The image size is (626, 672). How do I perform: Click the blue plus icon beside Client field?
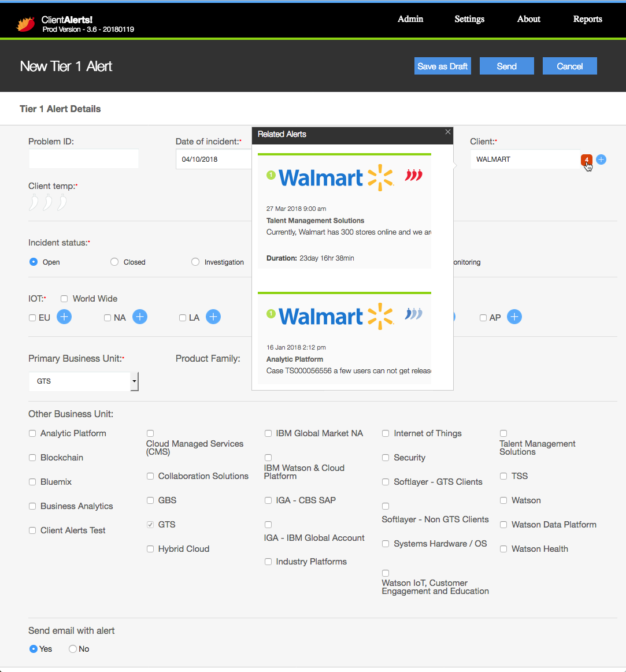pos(601,159)
